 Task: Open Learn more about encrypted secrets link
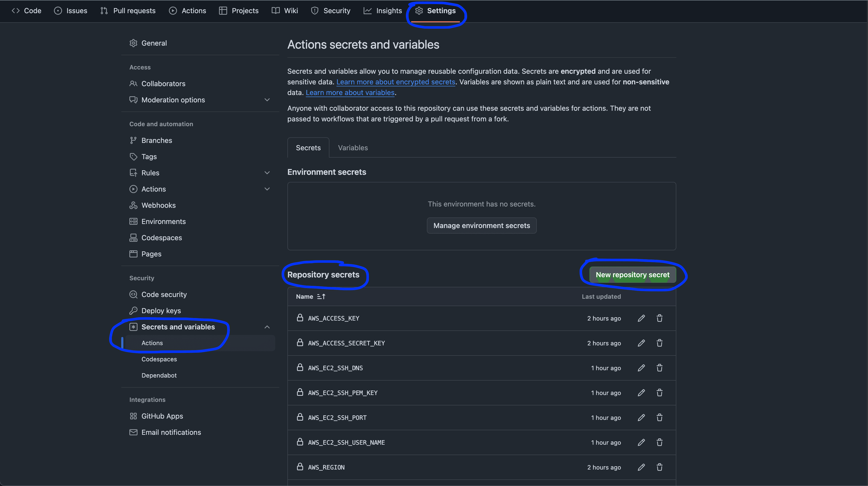[x=396, y=82]
